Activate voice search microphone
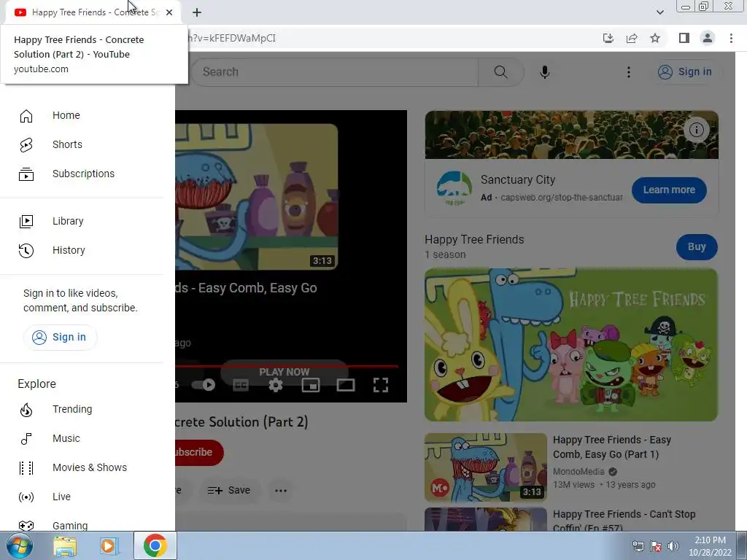747x560 pixels. (x=545, y=72)
